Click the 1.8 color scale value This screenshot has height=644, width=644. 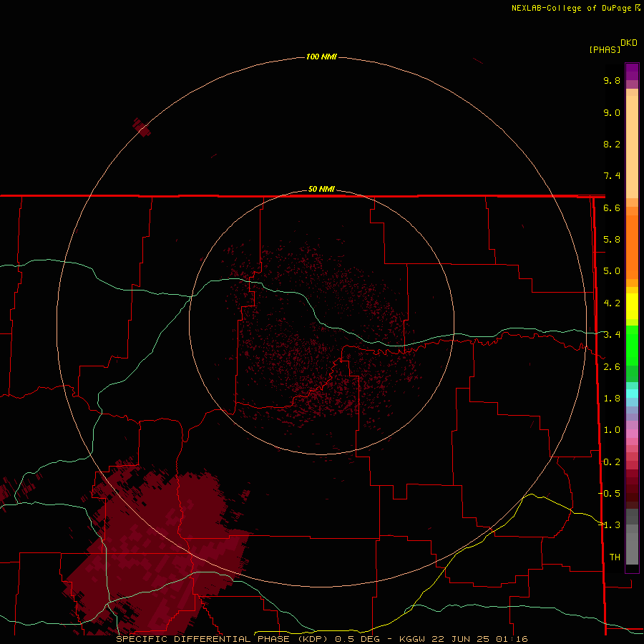pyautogui.click(x=612, y=399)
